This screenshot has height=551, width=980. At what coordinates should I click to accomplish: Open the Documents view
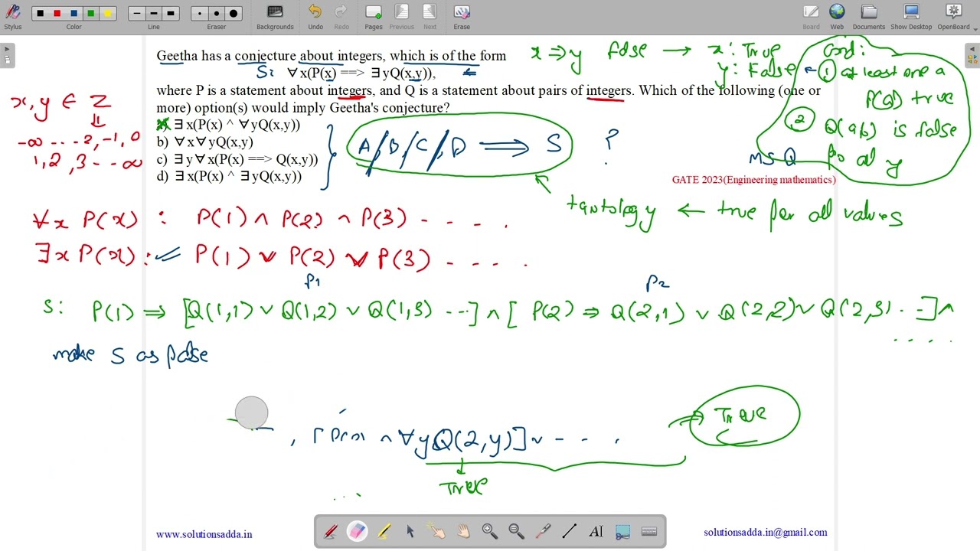[869, 17]
